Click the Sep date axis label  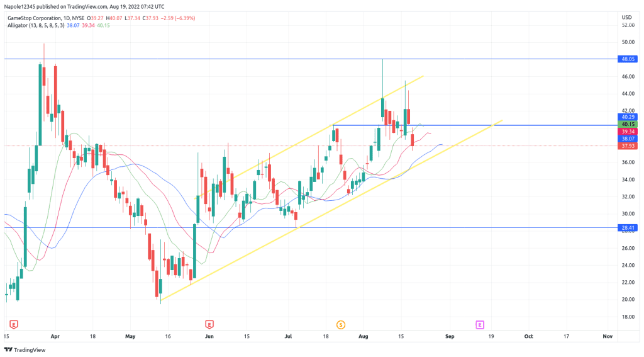click(450, 336)
